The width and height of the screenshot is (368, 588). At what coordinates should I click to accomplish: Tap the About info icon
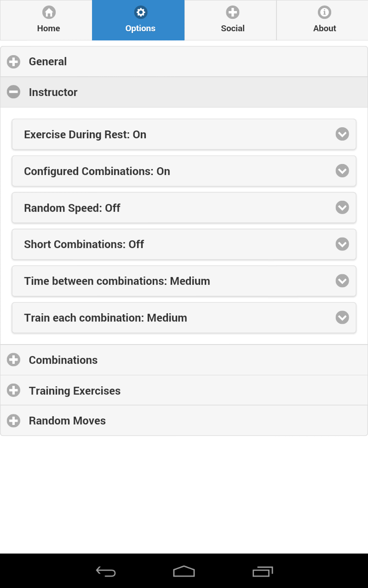(325, 12)
